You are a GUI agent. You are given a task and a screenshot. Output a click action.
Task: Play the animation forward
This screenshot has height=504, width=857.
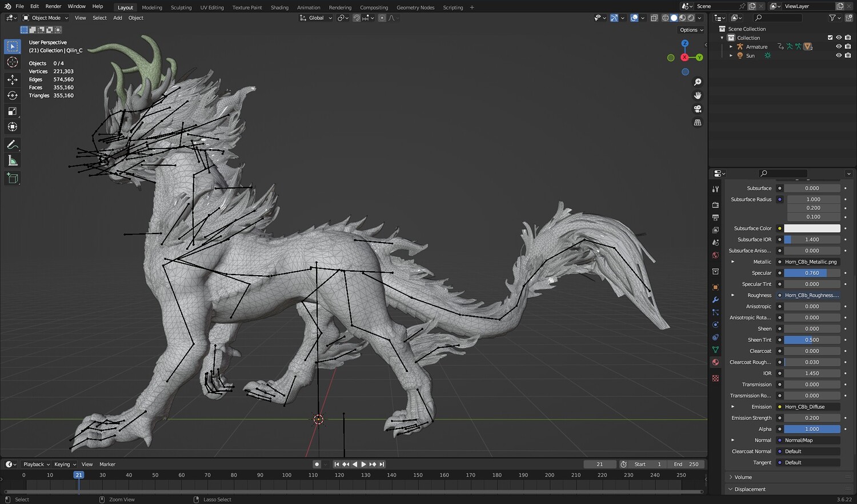pyautogui.click(x=364, y=464)
